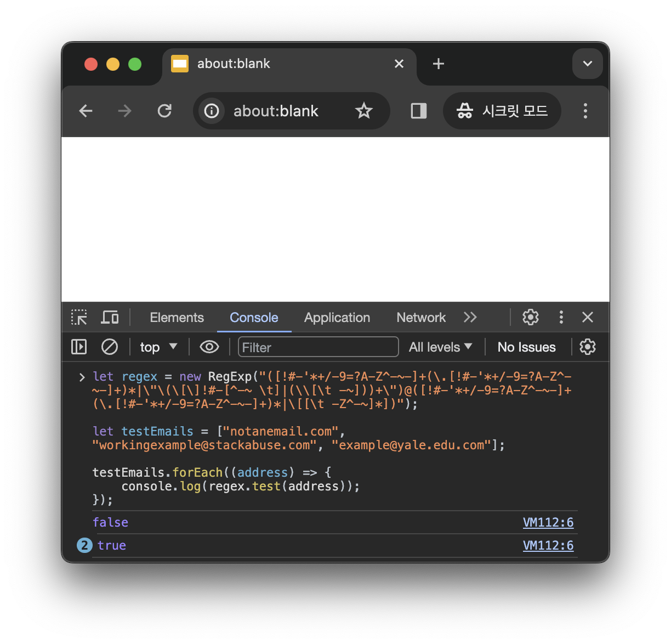Open the top JavaScript context dropdown
This screenshot has width=671, height=644.
[x=158, y=347]
